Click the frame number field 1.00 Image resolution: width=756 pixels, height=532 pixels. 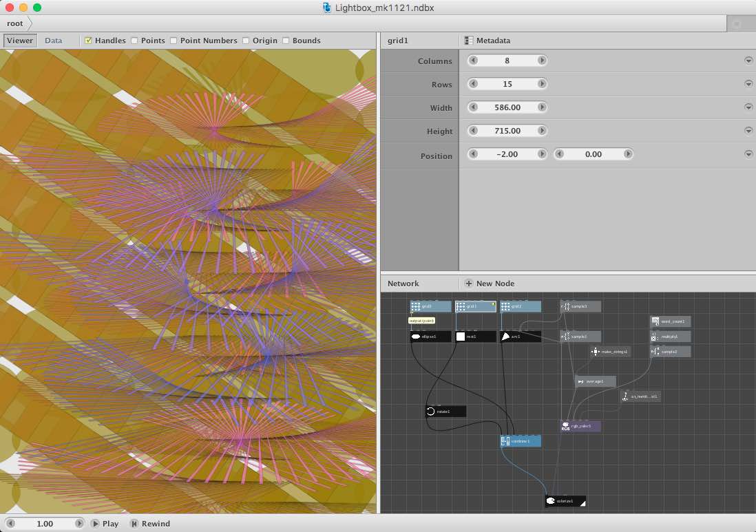[45, 523]
